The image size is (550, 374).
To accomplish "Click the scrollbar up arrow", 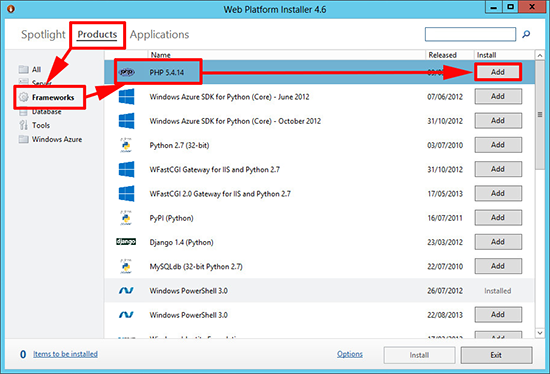I will point(540,55).
